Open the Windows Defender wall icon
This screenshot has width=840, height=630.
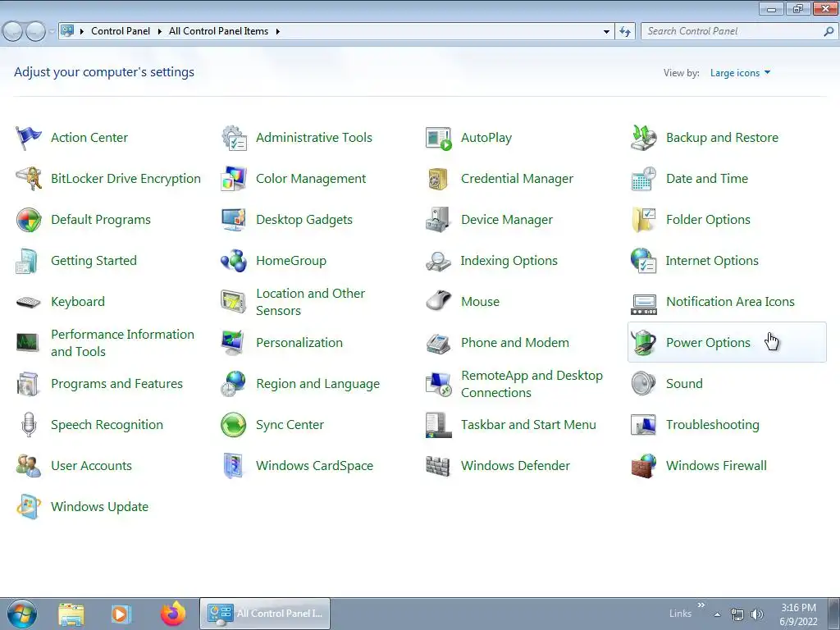pyautogui.click(x=438, y=466)
